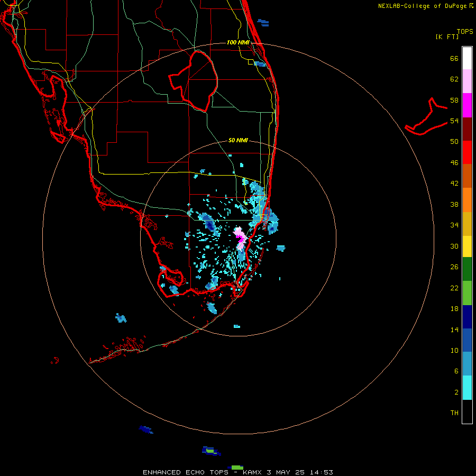Click the navy blue legend swatch
This screenshot has width=476, height=476.
467,317
